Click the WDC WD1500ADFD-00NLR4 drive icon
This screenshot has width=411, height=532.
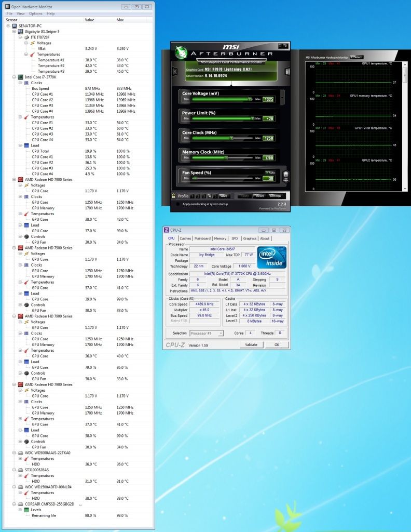[x=21, y=487]
